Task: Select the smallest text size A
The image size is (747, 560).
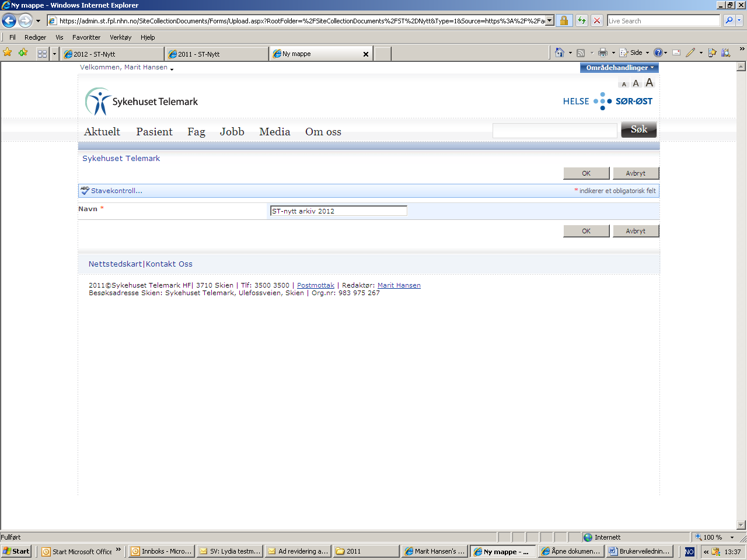Action: click(624, 85)
